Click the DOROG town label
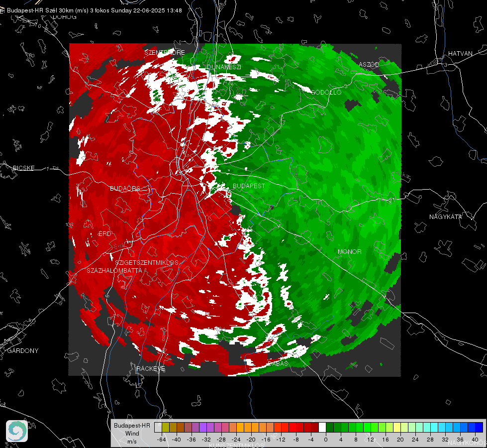487x448 pixels. [x=65, y=17]
